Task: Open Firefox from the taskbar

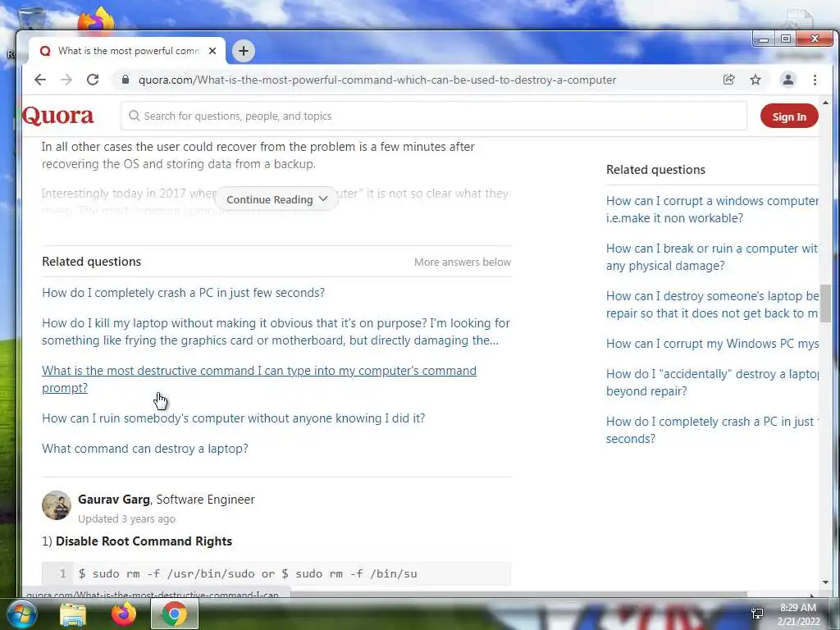Action: pos(124,614)
